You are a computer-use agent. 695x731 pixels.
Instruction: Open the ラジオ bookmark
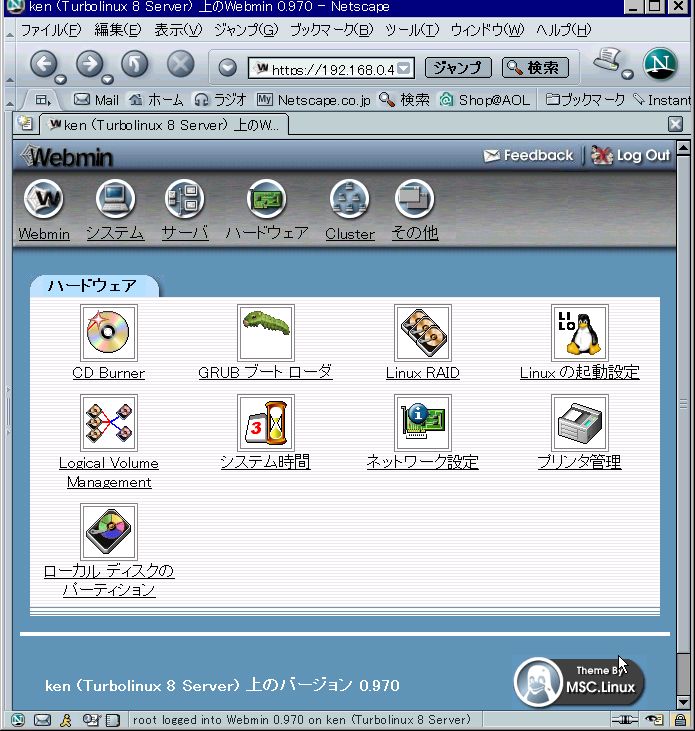220,100
